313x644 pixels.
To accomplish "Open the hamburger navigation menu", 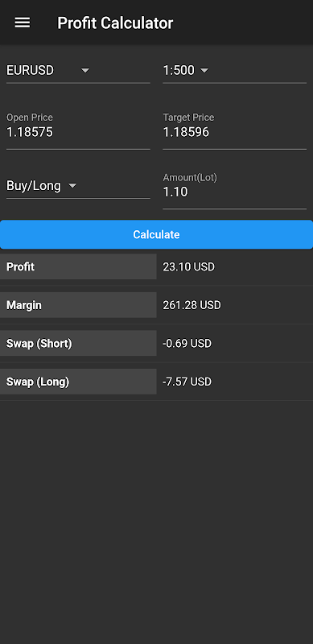I will [x=23, y=23].
